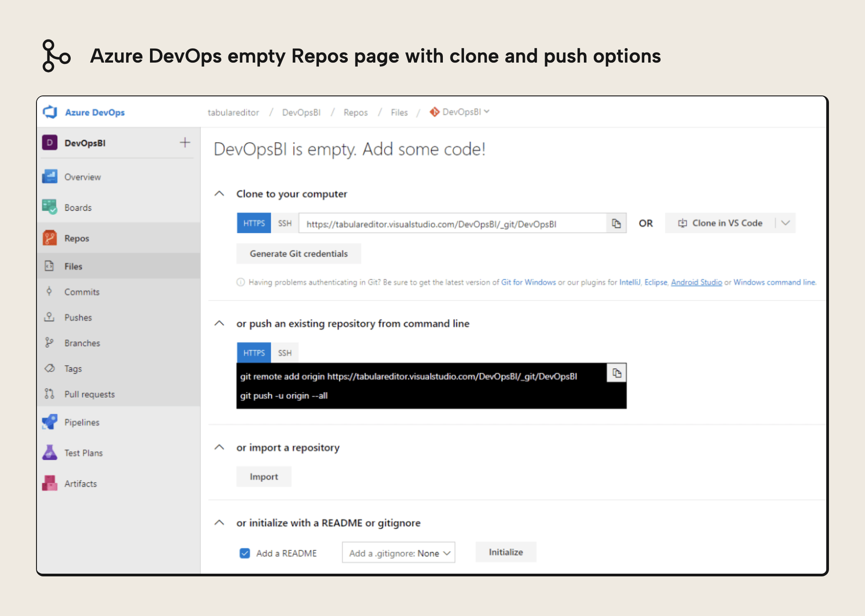Viewport: 865px width, 616px height.
Task: Click the plus icon beside DevOpsBI
Action: coord(185,143)
